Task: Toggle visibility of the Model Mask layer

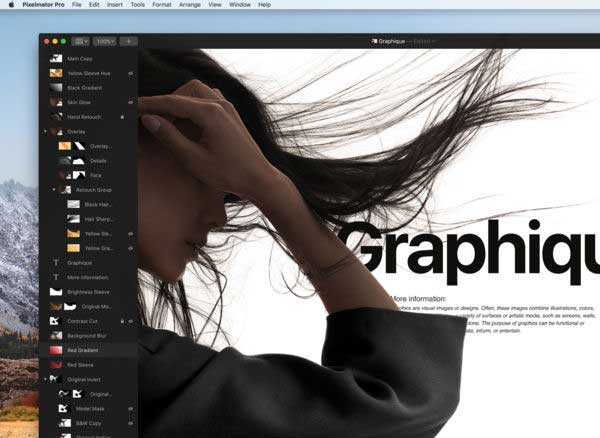Action: pos(131,409)
